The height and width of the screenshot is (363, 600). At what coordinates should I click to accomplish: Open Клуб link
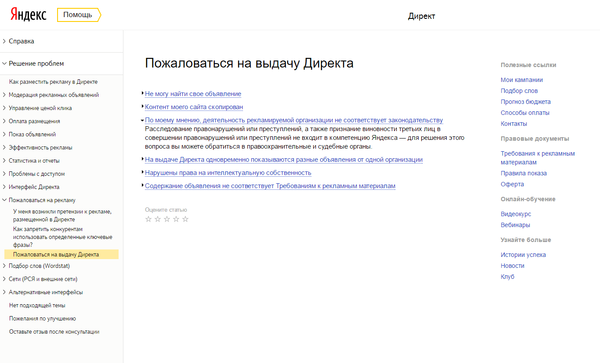point(507,277)
